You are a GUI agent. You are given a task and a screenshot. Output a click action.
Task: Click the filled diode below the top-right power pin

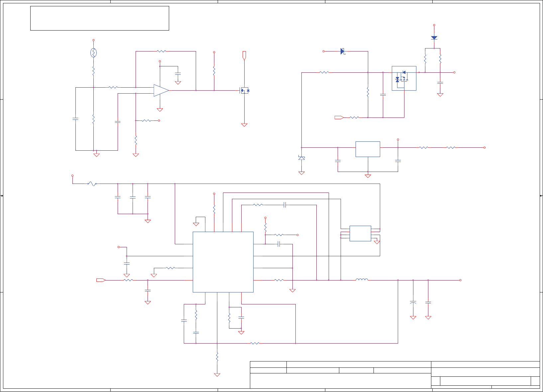[434, 38]
